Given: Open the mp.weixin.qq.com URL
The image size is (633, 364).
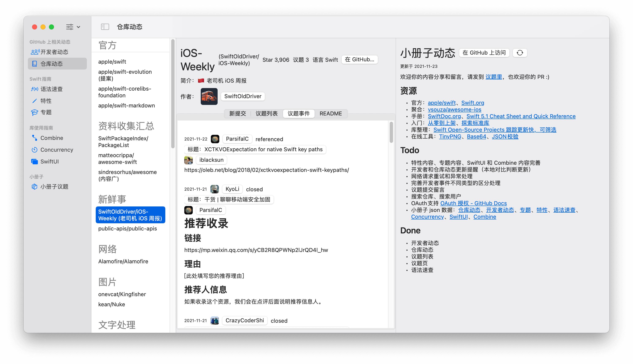Looking at the screenshot, I should (256, 250).
